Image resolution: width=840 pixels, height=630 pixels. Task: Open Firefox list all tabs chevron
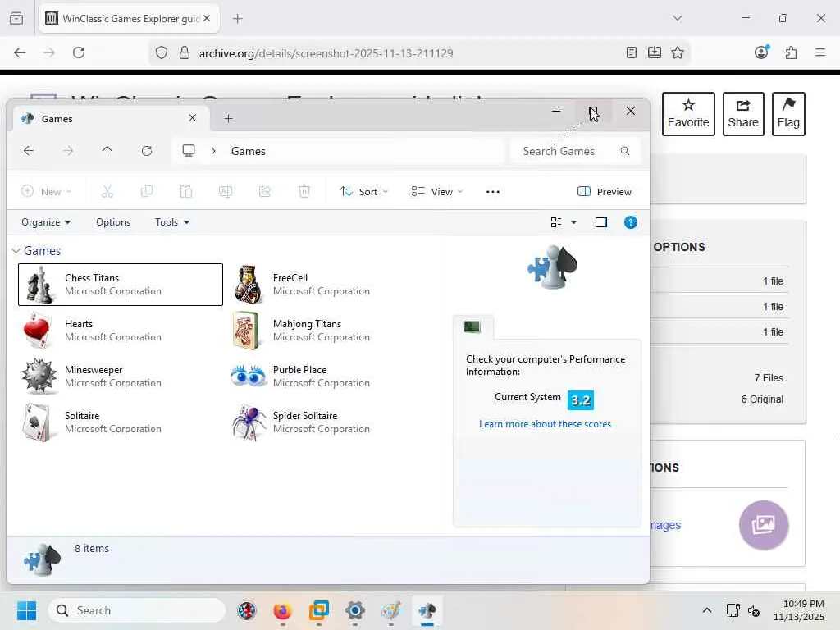coord(678,18)
